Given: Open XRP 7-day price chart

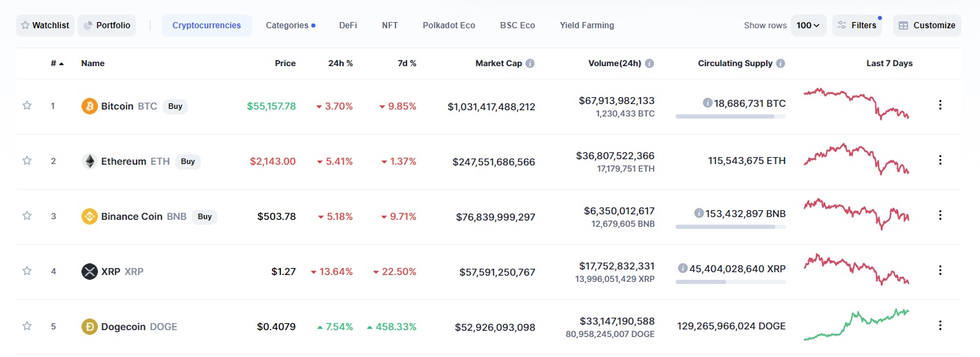Looking at the screenshot, I should pyautogui.click(x=856, y=269).
